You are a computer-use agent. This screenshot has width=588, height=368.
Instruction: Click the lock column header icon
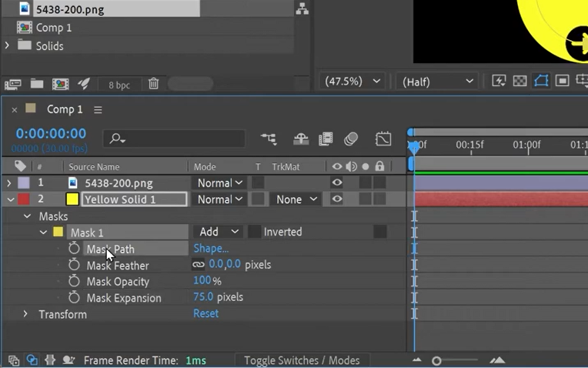click(x=379, y=166)
